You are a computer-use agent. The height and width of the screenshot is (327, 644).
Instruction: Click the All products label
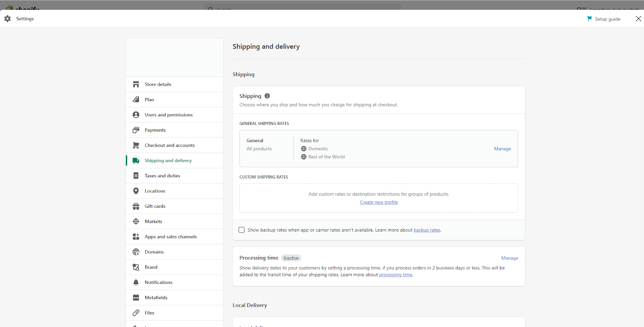[x=259, y=149]
